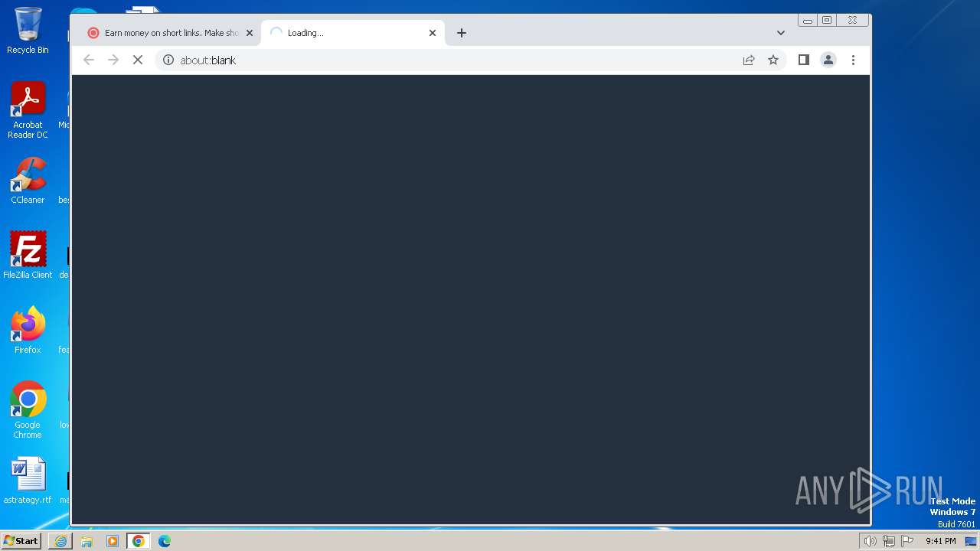Go back to previous page

coord(89,60)
